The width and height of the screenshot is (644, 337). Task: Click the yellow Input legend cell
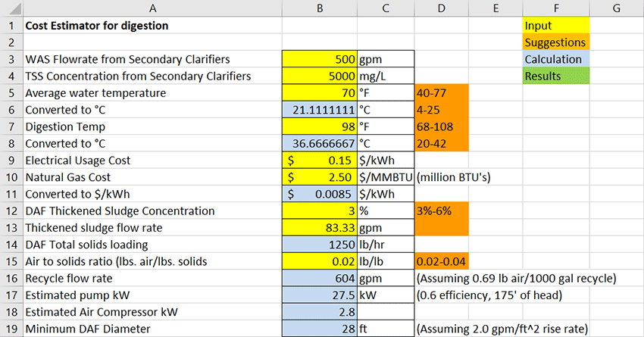click(x=555, y=26)
